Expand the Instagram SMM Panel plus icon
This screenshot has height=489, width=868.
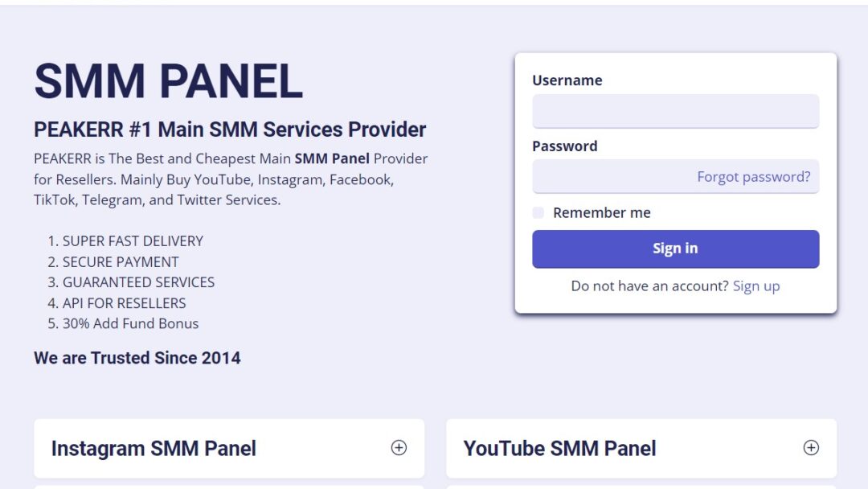tap(399, 448)
